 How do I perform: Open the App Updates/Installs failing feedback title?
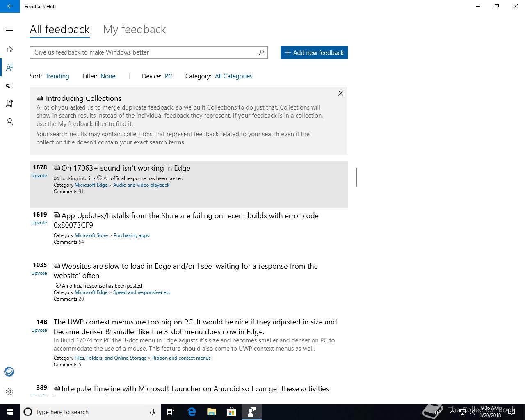(186, 220)
